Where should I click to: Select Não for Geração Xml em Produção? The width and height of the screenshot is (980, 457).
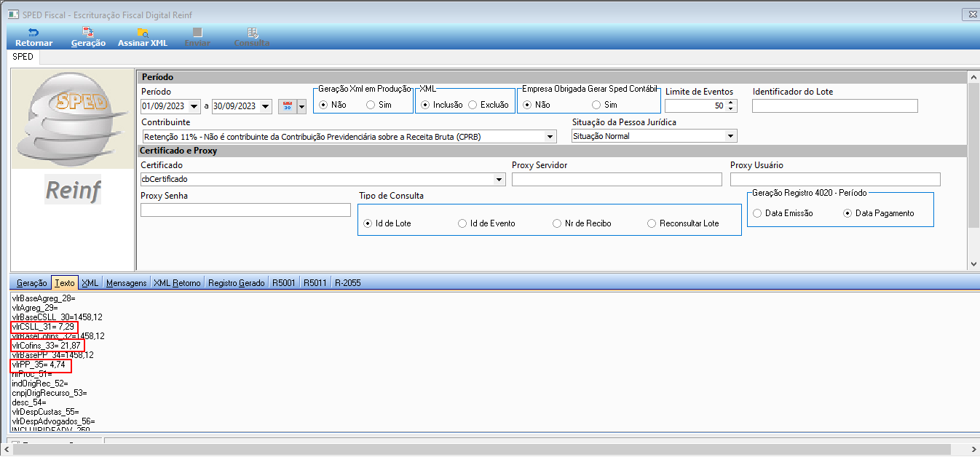324,105
